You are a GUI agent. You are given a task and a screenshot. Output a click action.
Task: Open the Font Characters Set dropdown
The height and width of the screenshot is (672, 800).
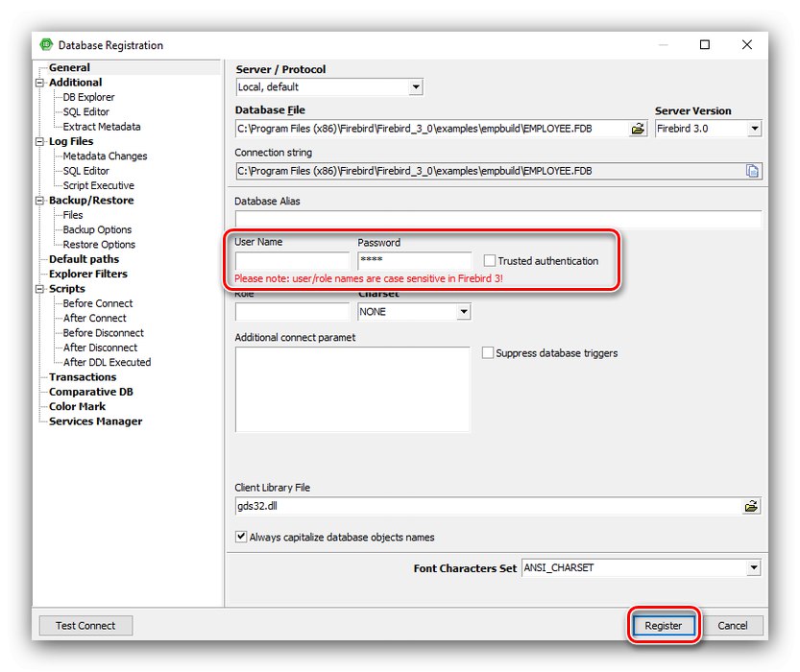tap(754, 568)
